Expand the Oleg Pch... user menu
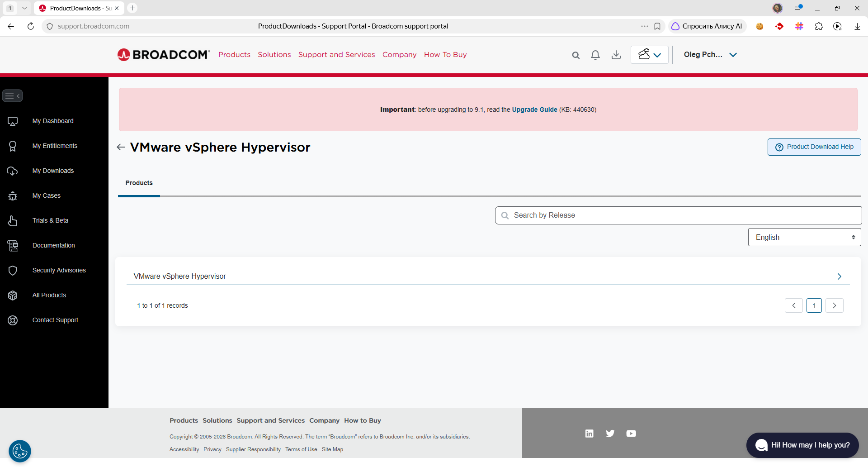The image size is (868, 467). [710, 55]
